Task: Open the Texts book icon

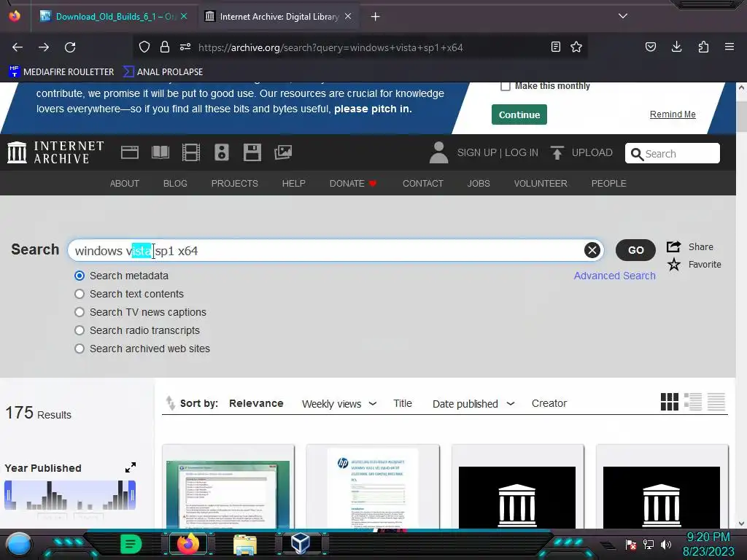Action: [x=160, y=153]
